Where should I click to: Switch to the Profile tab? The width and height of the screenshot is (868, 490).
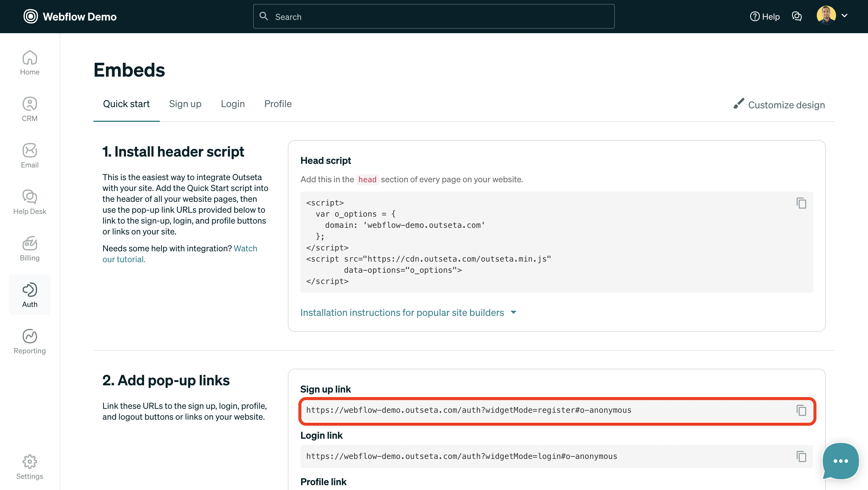pyautogui.click(x=278, y=104)
